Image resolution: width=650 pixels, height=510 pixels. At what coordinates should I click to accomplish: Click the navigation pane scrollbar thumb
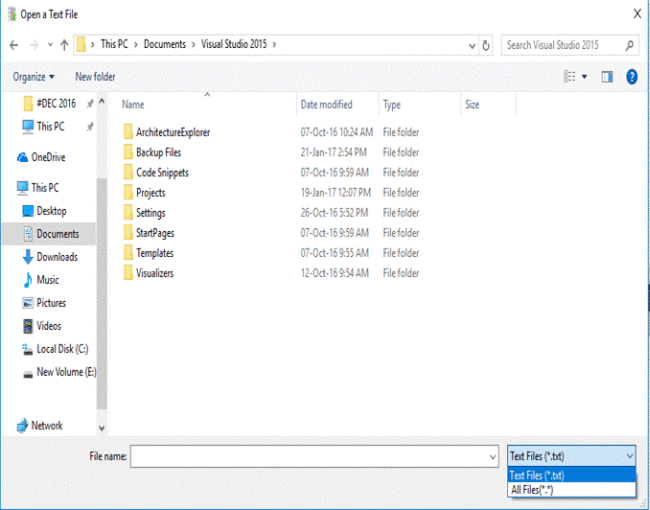coord(102,294)
